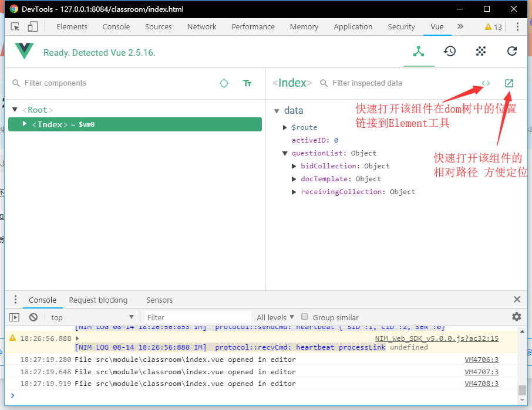Select the drawer Console tab
Viewport: 532px width, 410px height.
[x=43, y=300]
